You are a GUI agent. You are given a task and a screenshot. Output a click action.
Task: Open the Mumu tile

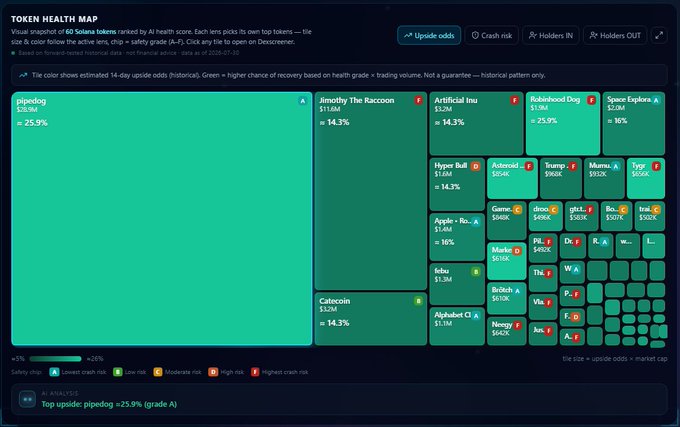(604, 178)
